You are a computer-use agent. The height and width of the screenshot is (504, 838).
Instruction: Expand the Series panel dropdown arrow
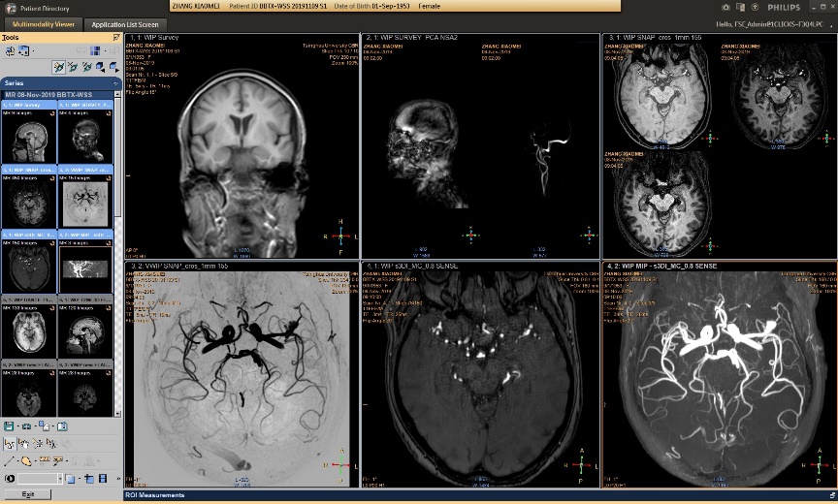[116, 83]
